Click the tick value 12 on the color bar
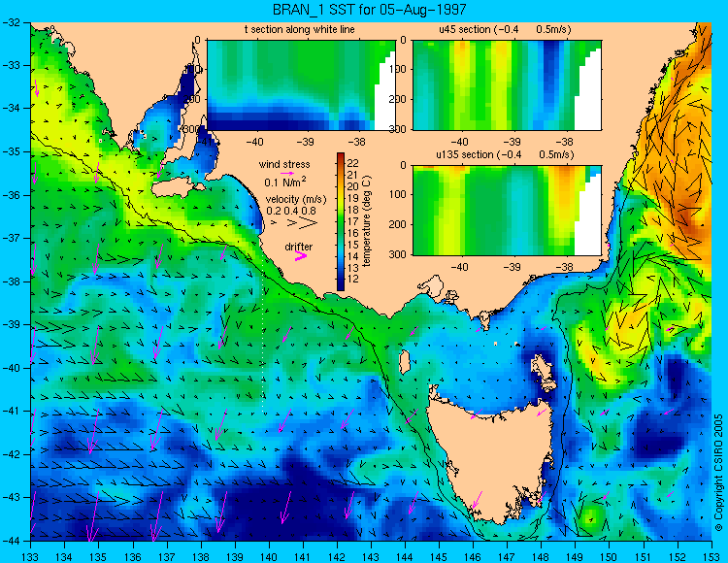The width and height of the screenshot is (728, 563). click(353, 280)
